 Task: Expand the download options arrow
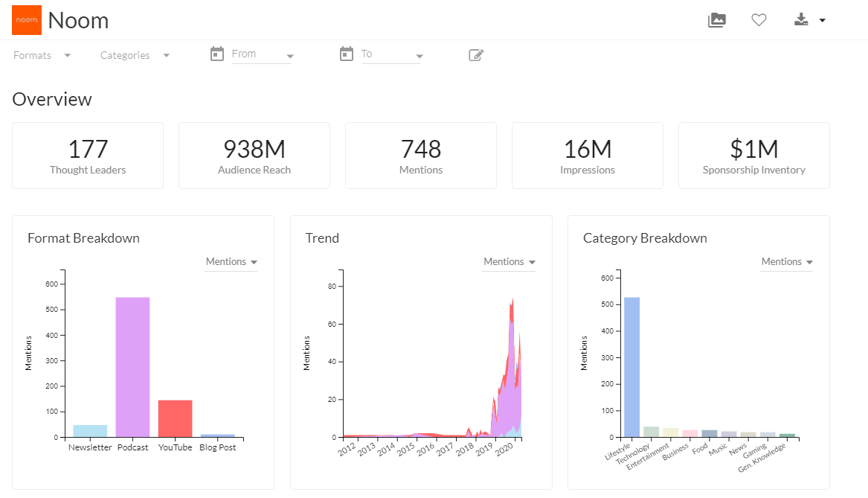point(822,21)
